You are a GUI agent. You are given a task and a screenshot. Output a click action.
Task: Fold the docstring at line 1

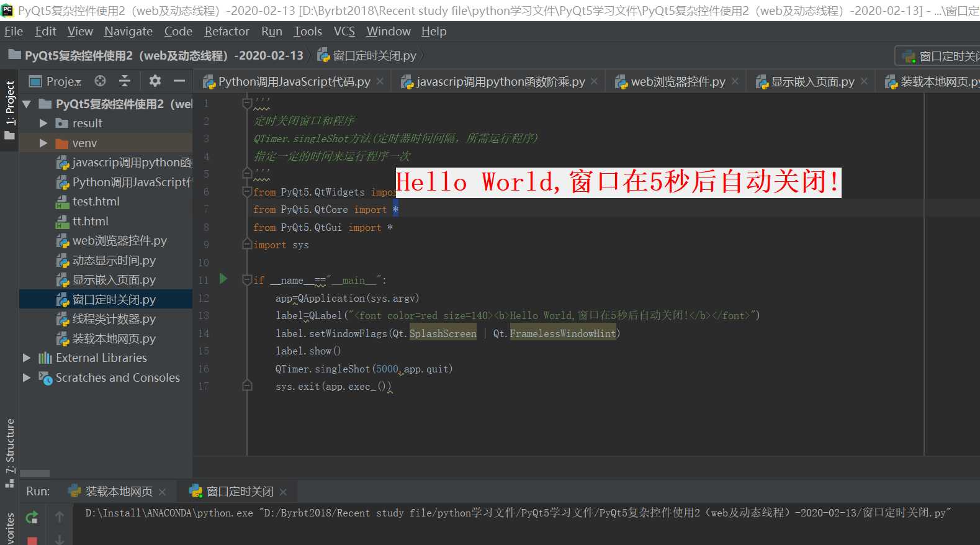pos(247,103)
